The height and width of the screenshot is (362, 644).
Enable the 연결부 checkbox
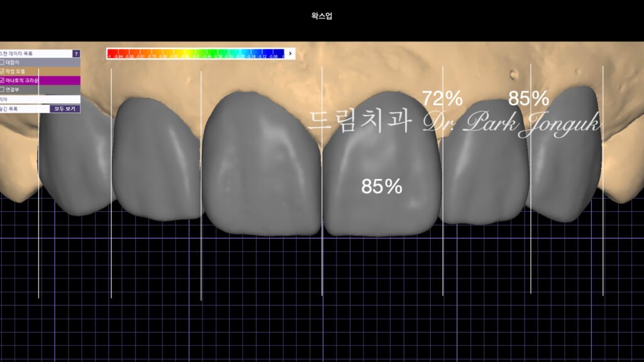click(3, 87)
